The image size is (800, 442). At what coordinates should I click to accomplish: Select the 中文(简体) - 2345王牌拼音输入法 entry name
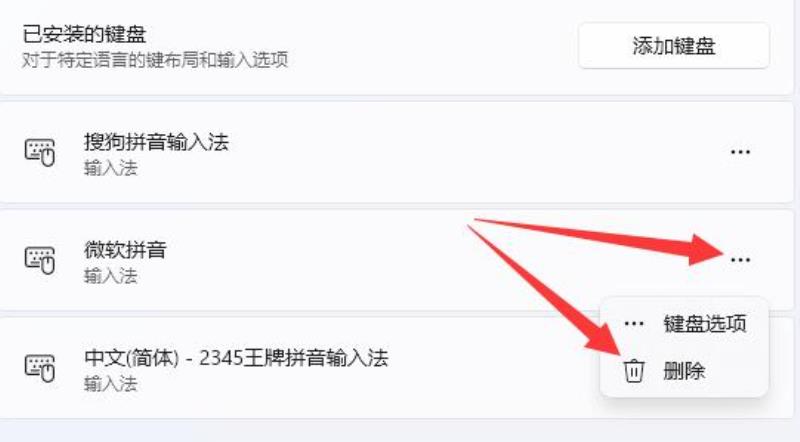pyautogui.click(x=236, y=358)
